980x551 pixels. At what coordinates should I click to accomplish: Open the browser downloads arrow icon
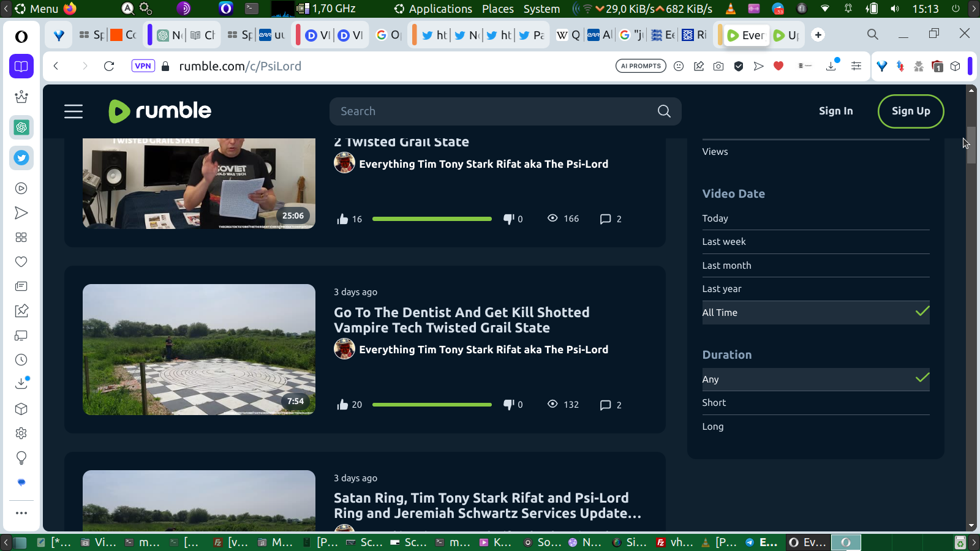click(x=832, y=66)
